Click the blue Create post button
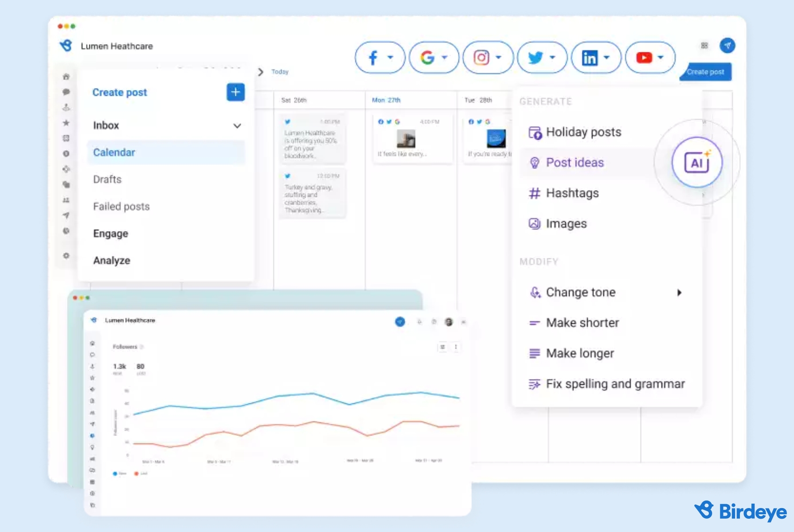Image resolution: width=794 pixels, height=532 pixels. pos(705,72)
